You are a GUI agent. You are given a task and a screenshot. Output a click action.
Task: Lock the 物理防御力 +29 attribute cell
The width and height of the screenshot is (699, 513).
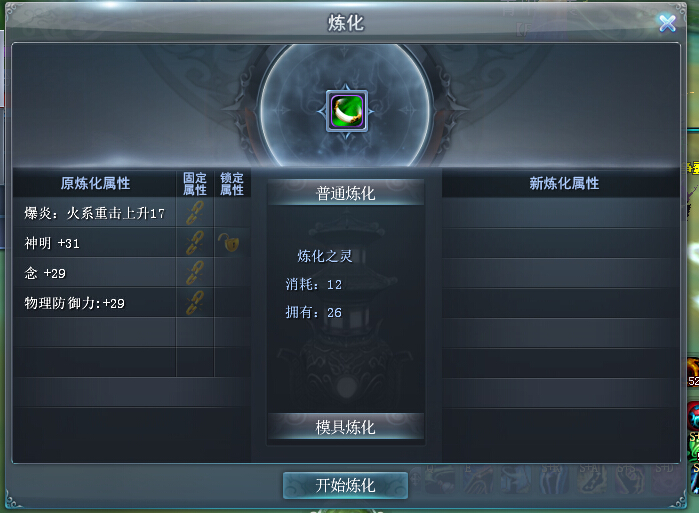point(232,303)
